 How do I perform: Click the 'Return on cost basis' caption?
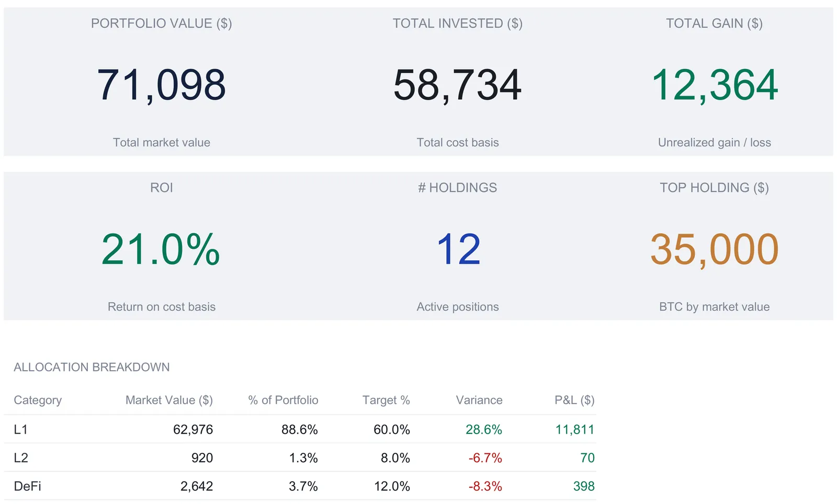coord(162,307)
